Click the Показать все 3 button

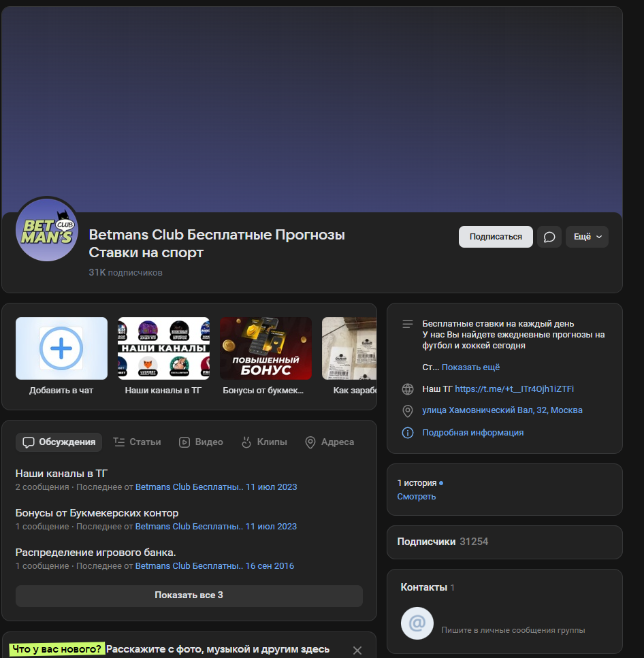tap(189, 595)
